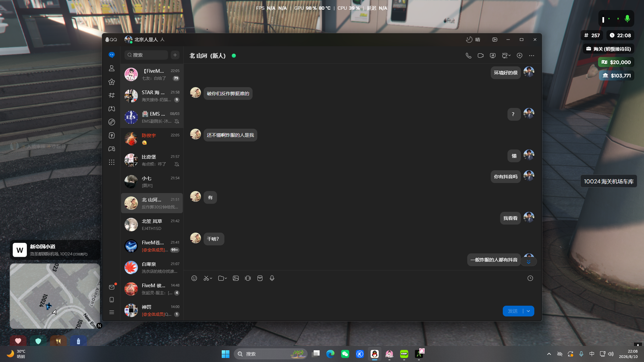Expand the screenshot tool dropdown arrow
Screen dimensions: 644x362
coord(211,279)
